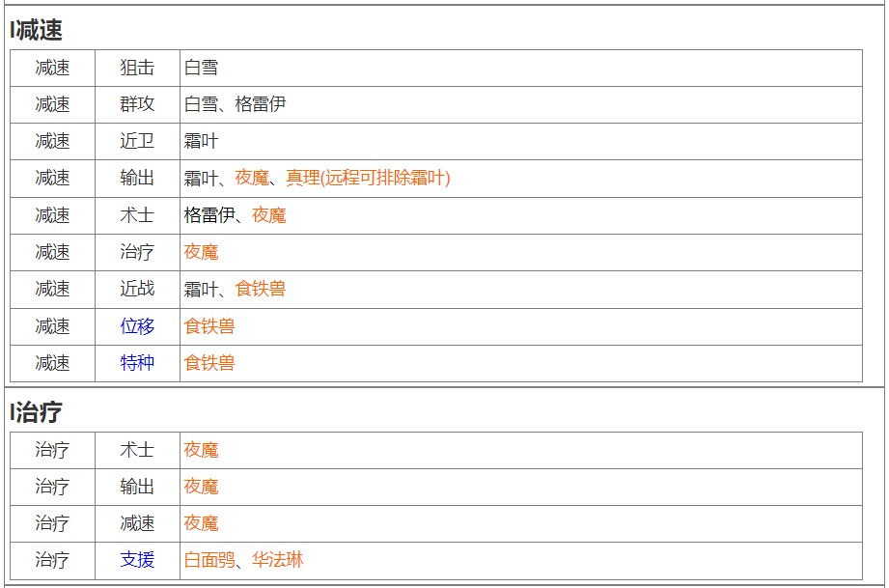
Task: Open the 支援 link in 治疗 table
Action: 137,560
